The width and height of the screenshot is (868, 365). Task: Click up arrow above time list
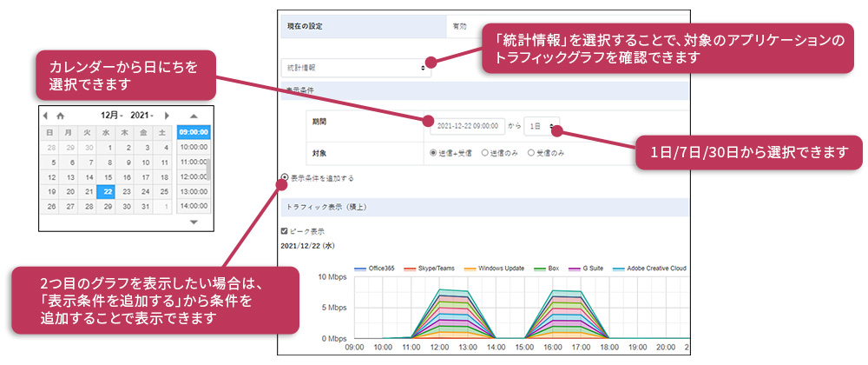click(194, 116)
